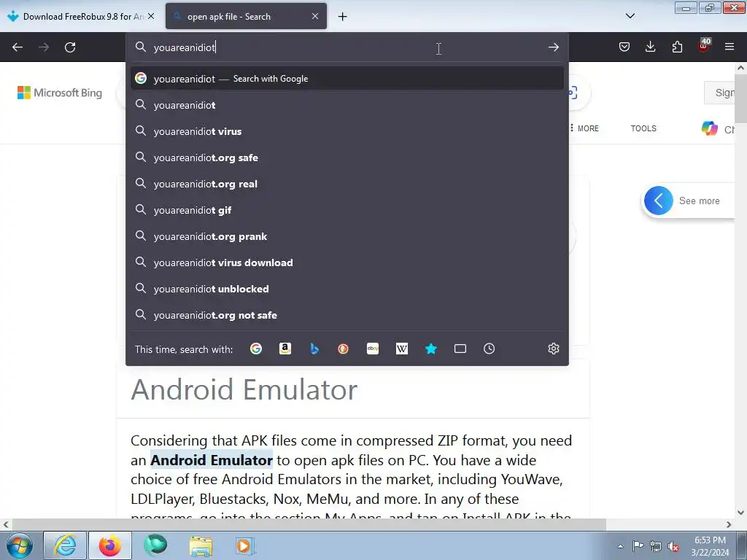
Task: Open Windows Explorer folder in taskbar
Action: [201, 545]
